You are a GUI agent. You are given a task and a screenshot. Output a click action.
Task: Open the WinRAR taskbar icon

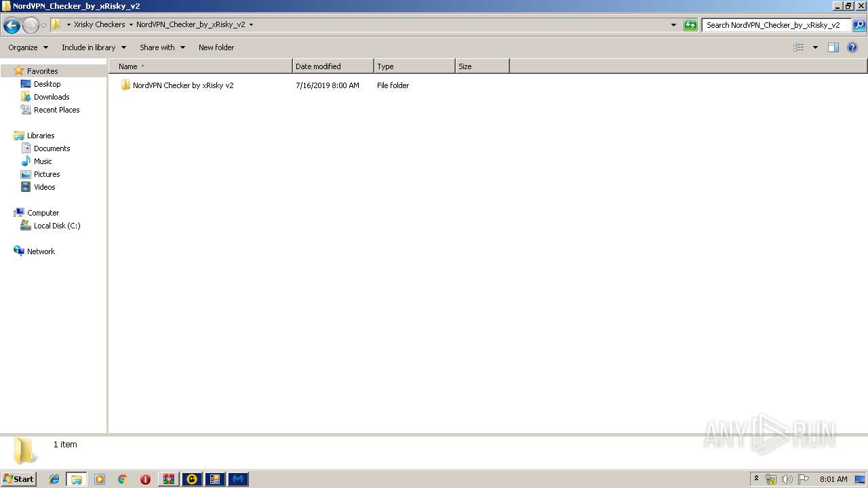[168, 479]
